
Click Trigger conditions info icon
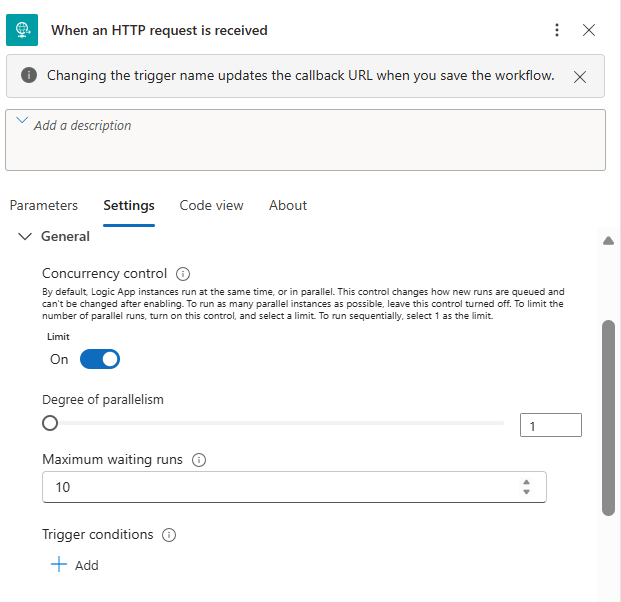pyautogui.click(x=169, y=535)
